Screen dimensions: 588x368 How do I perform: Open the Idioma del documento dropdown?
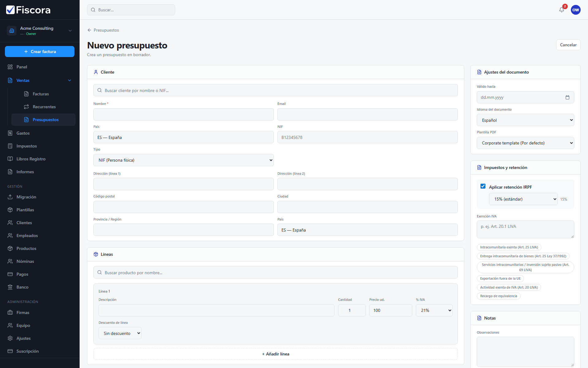525,120
